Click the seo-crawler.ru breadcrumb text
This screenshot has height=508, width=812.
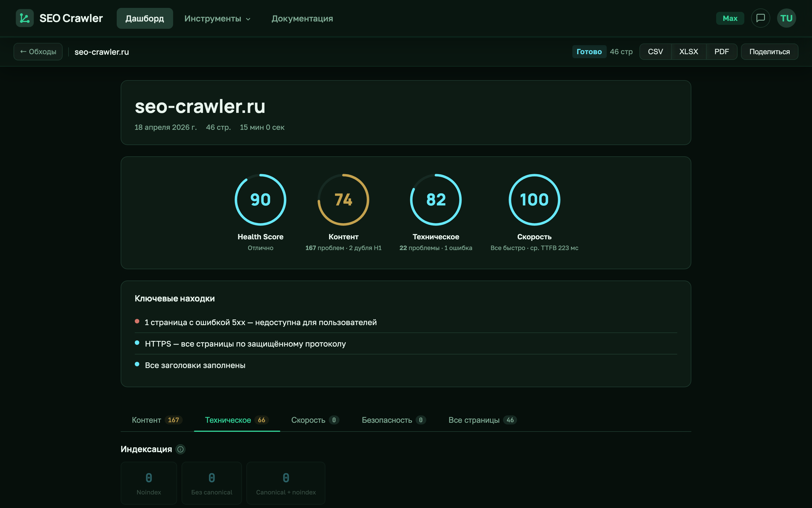click(102, 52)
